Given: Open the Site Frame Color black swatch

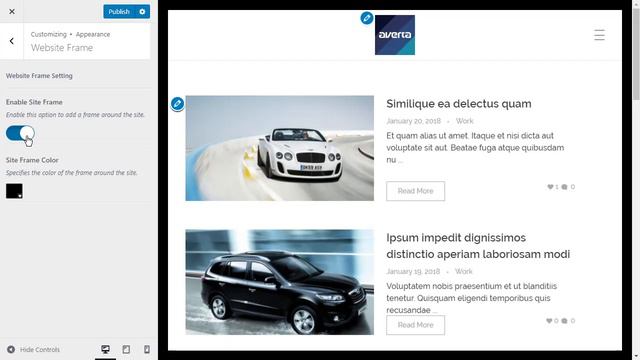Looking at the screenshot, I should click(14, 191).
